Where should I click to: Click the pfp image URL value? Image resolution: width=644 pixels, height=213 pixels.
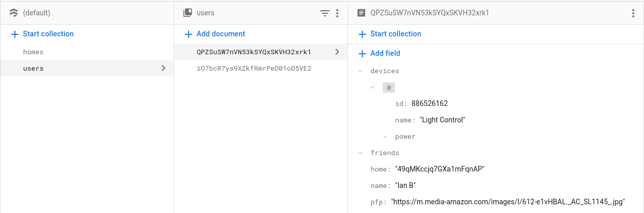(508, 202)
